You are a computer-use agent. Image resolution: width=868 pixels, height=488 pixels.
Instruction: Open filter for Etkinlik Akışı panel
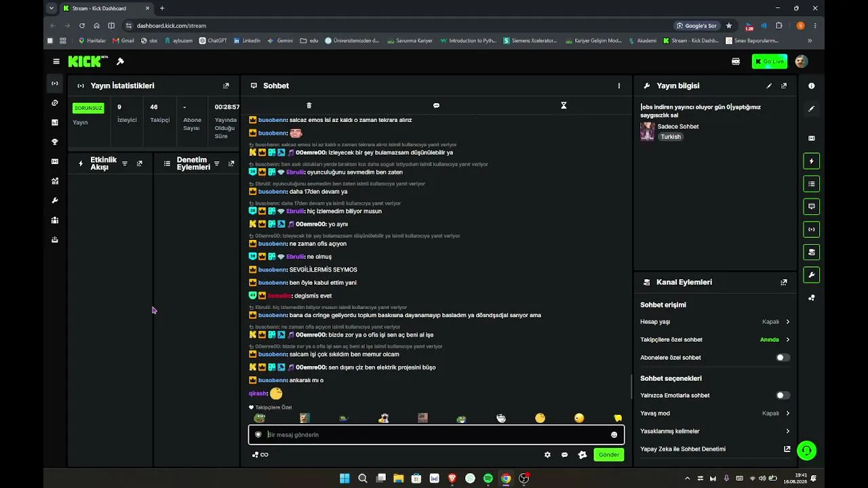pos(125,163)
